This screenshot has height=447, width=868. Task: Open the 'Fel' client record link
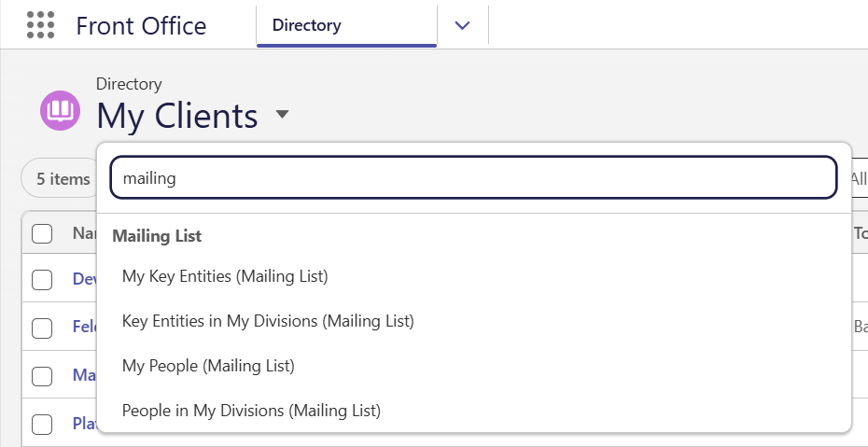pyautogui.click(x=85, y=327)
